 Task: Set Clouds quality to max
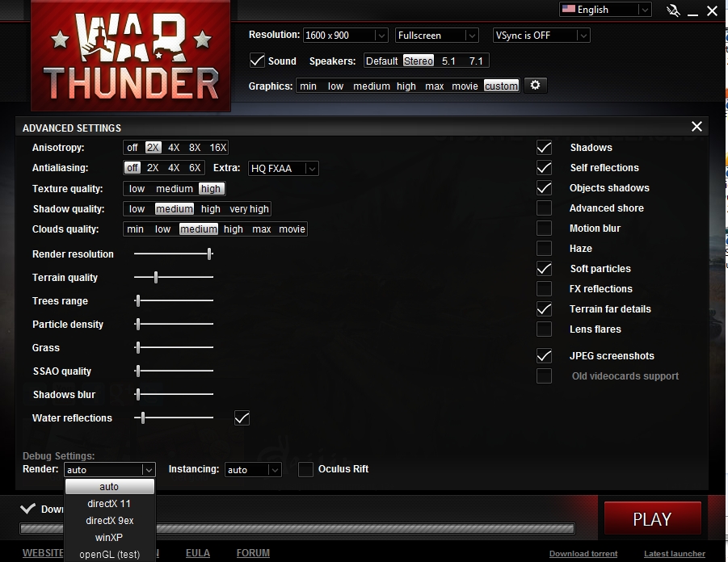coord(262,229)
